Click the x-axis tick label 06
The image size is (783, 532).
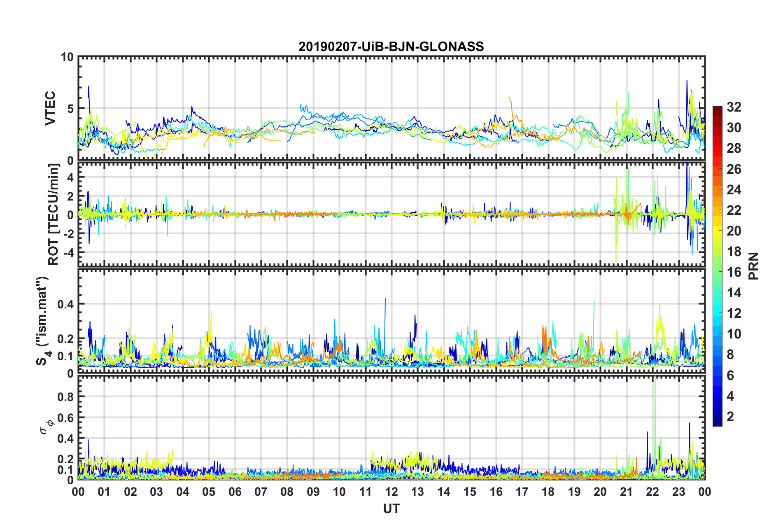235,492
